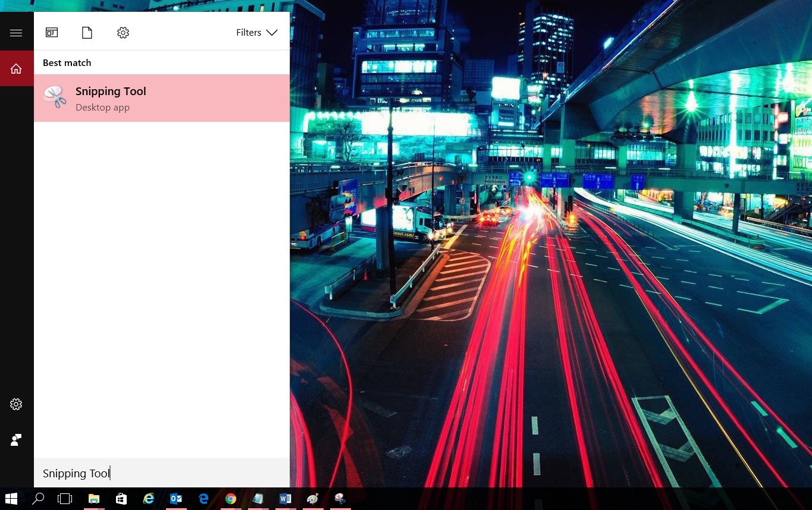Image resolution: width=812 pixels, height=510 pixels.
Task: Filter search results by Settings gear
Action: click(123, 33)
